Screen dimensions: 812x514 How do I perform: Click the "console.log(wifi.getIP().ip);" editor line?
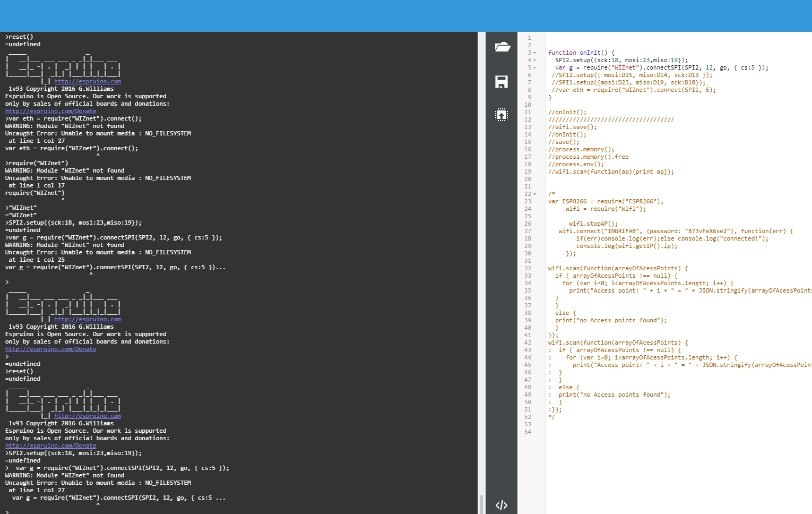click(x=627, y=246)
